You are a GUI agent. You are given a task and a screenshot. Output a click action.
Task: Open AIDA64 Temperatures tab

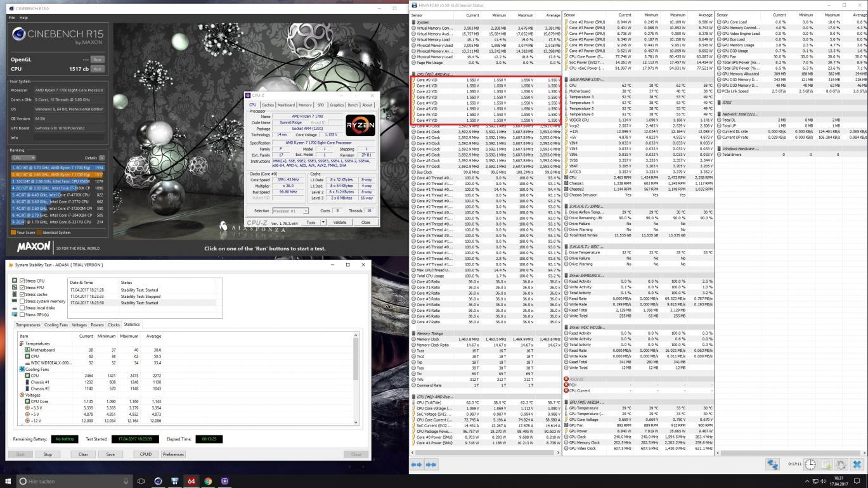[x=28, y=324]
